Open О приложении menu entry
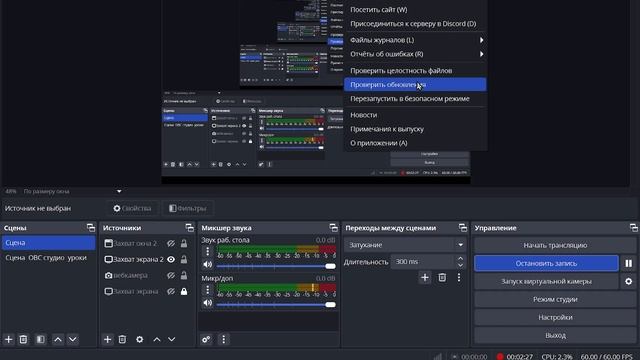This screenshot has width=640, height=360. [x=415, y=143]
